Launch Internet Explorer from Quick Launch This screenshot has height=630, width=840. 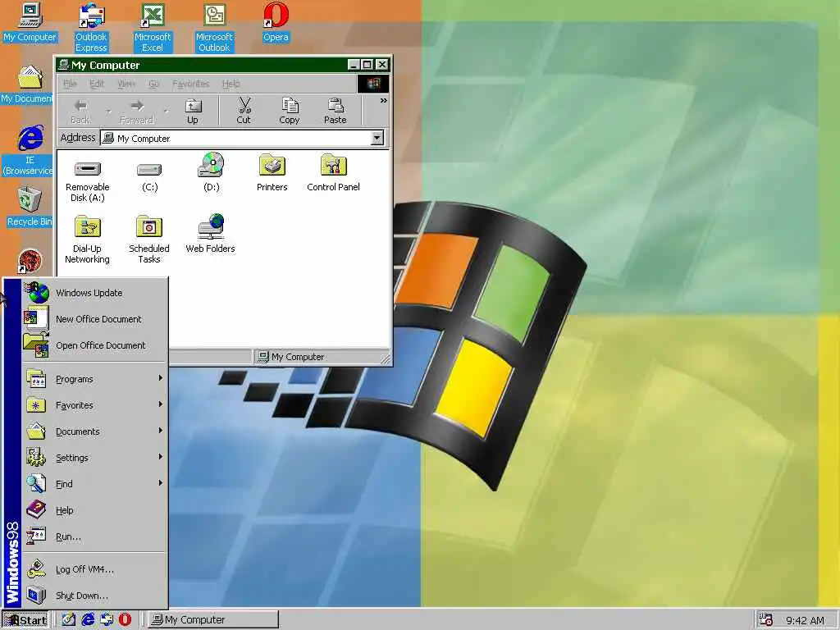[87, 620]
